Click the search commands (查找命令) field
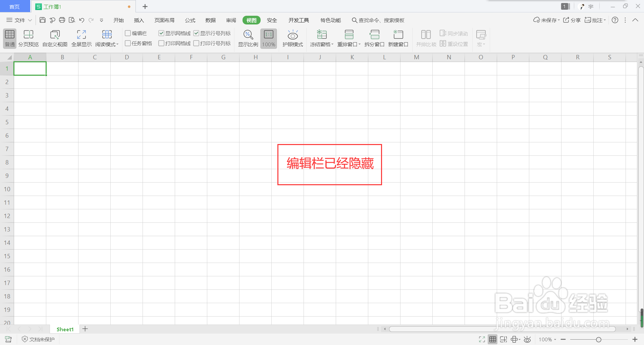The height and width of the screenshot is (345, 644). tap(378, 20)
